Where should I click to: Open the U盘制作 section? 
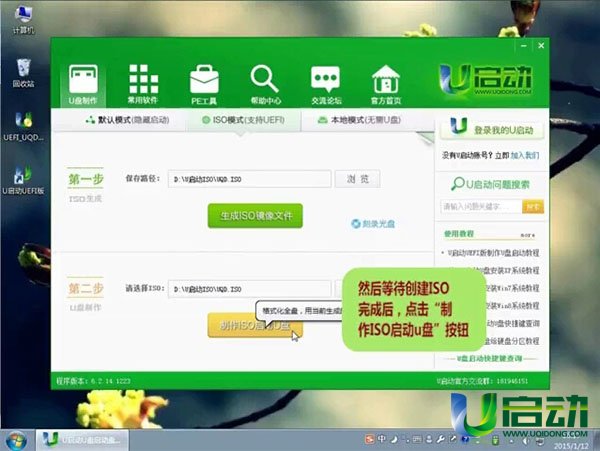tap(83, 85)
